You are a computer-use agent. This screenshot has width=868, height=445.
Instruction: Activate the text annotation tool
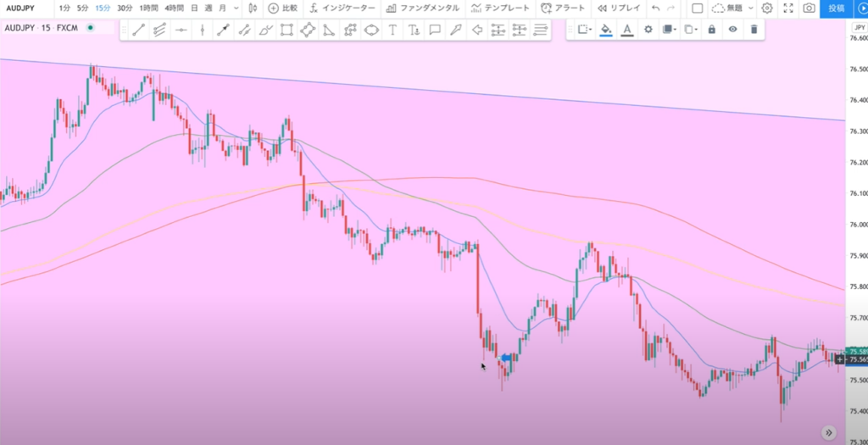pos(392,30)
